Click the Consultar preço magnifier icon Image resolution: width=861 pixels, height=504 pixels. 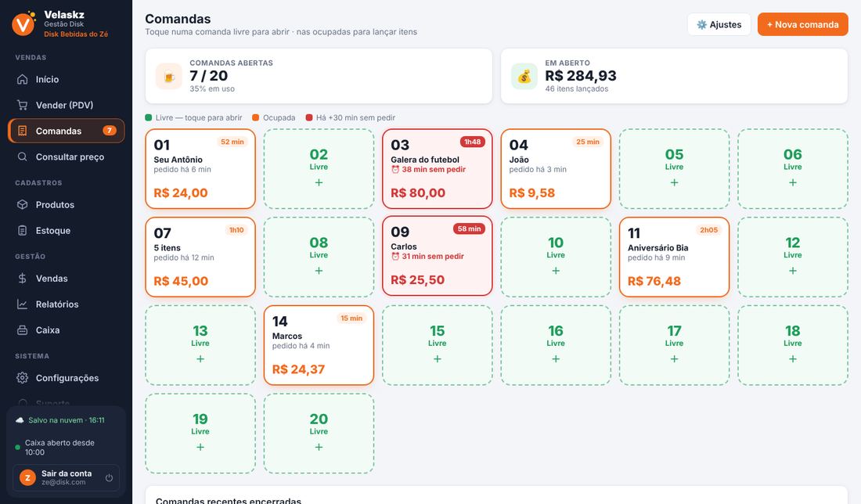pos(22,157)
